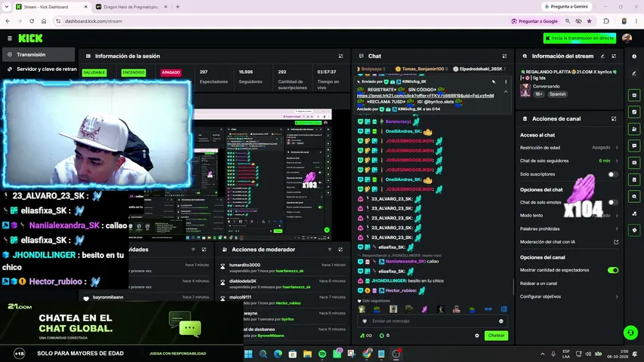Toggle the Solo suscriptores switch
The image size is (644, 362).
612,174
